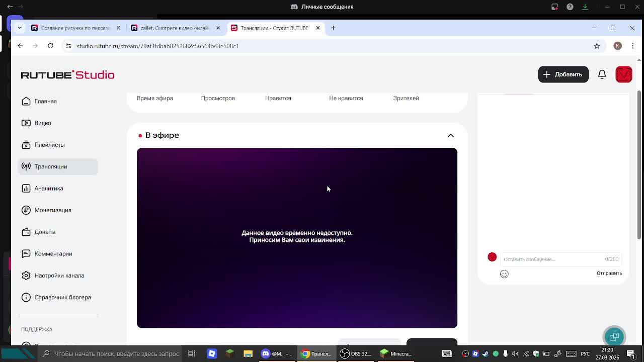644x362 pixels.
Task: Open the channel avatar menu
Action: pos(623,74)
